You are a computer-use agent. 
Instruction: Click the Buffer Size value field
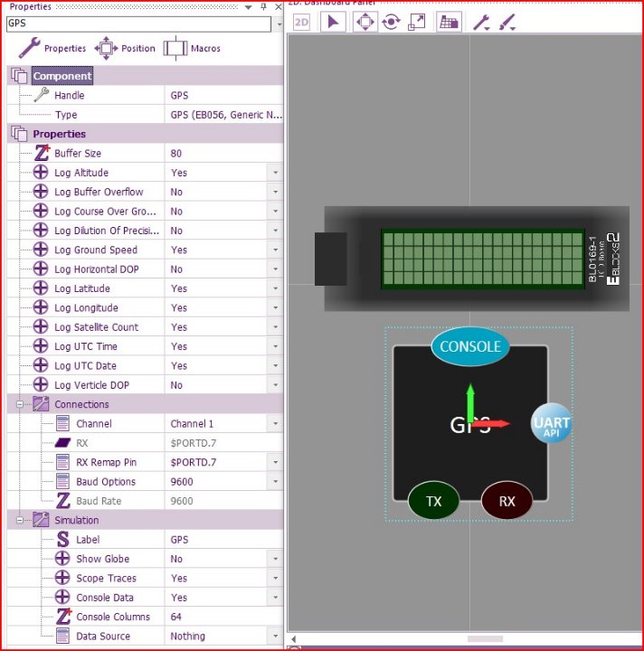222,154
